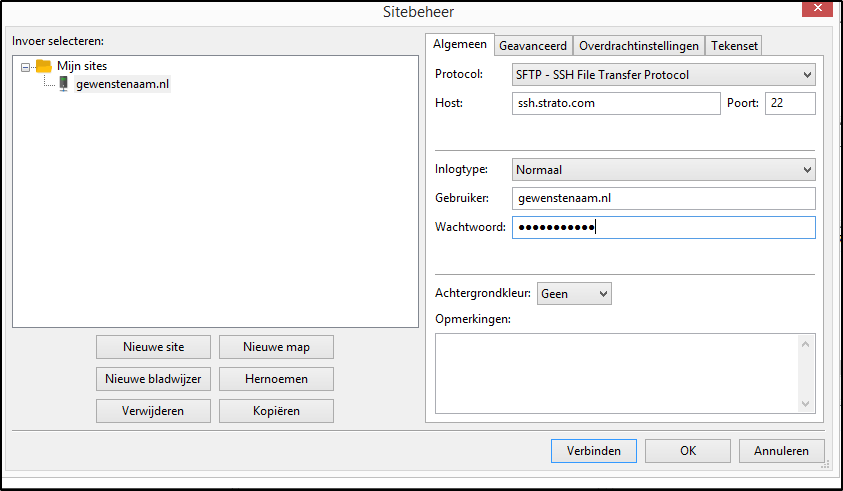Click the Mijn sites folder icon
Screen dimensions: 843x491
pyautogui.click(x=43, y=66)
